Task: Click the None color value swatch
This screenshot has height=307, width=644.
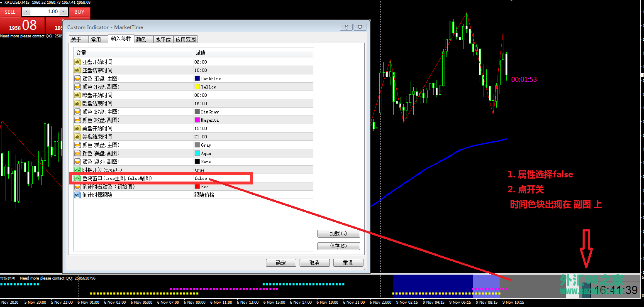Action: click(198, 162)
